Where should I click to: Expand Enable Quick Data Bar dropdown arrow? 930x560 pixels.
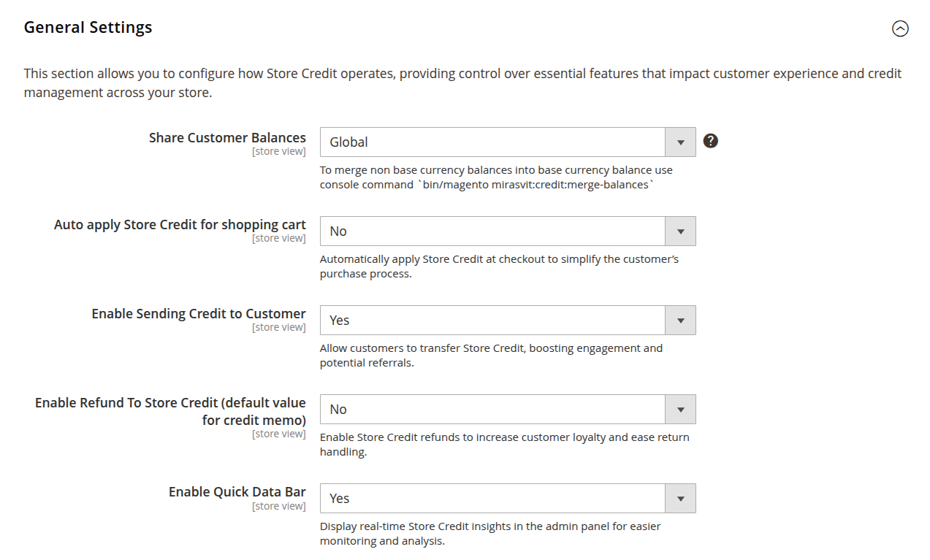(x=680, y=499)
